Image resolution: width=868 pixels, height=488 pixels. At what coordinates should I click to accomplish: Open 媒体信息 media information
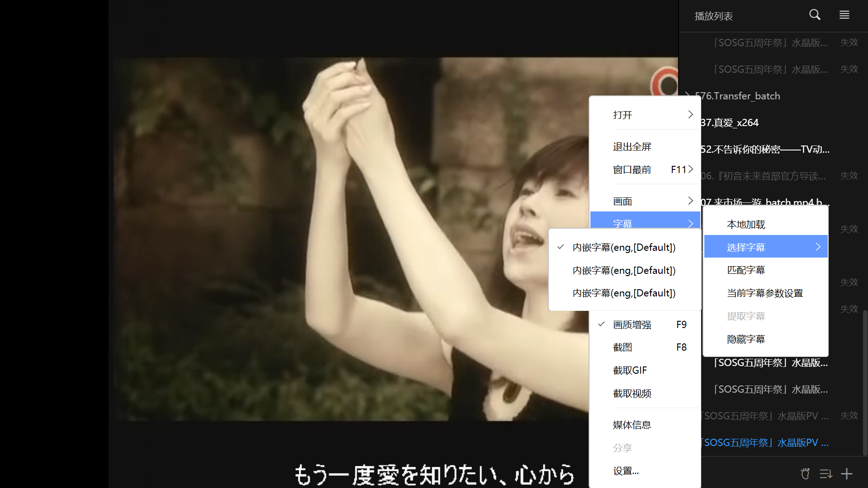tap(632, 425)
